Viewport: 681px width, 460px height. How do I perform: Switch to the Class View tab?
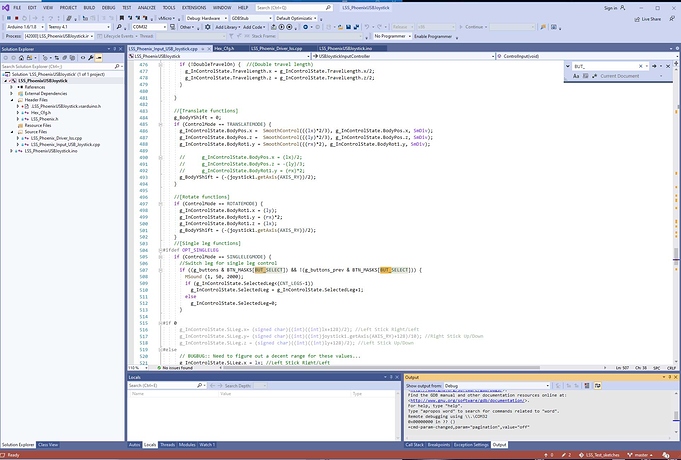(x=48, y=445)
